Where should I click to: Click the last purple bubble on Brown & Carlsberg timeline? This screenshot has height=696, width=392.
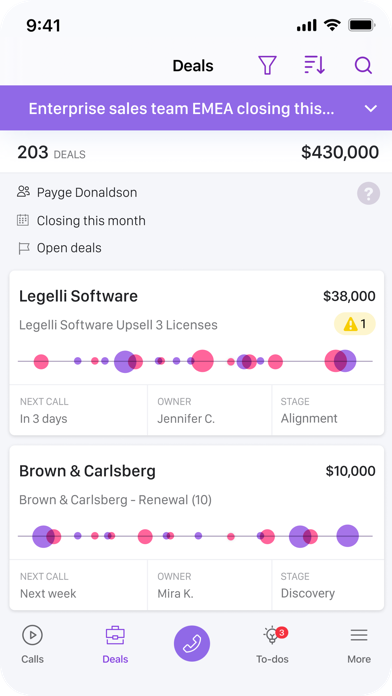pos(348,536)
